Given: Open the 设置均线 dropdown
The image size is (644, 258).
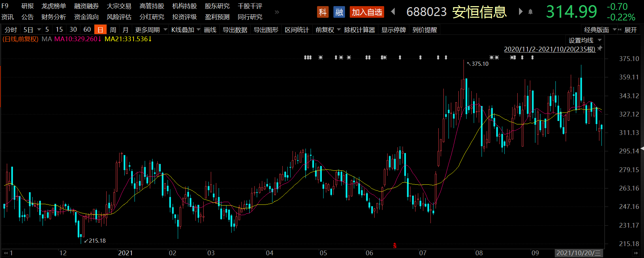Looking at the screenshot, I should (x=585, y=40).
